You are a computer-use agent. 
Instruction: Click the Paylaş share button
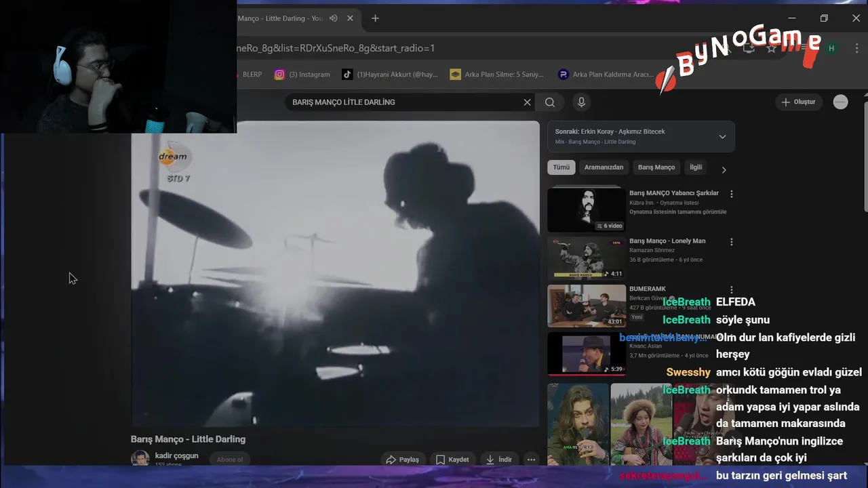[x=403, y=460]
